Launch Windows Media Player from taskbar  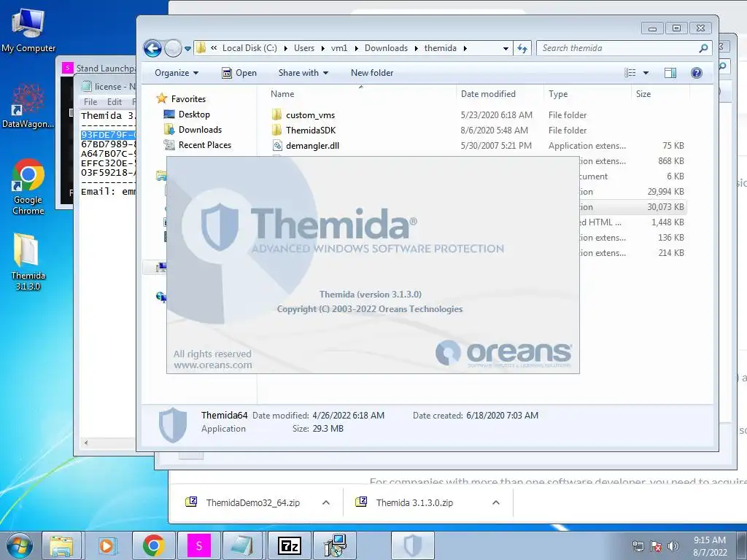(x=107, y=545)
